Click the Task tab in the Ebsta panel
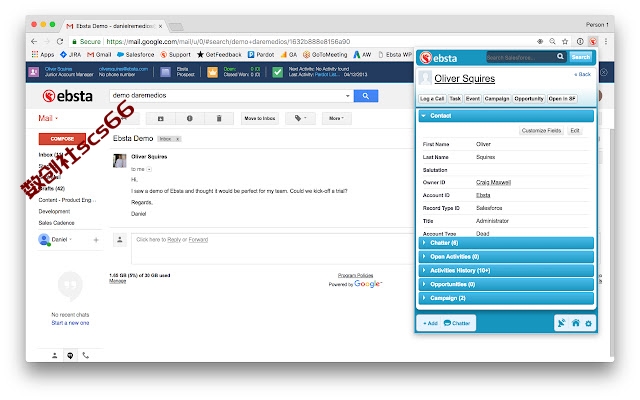640x400 pixels. click(x=455, y=99)
